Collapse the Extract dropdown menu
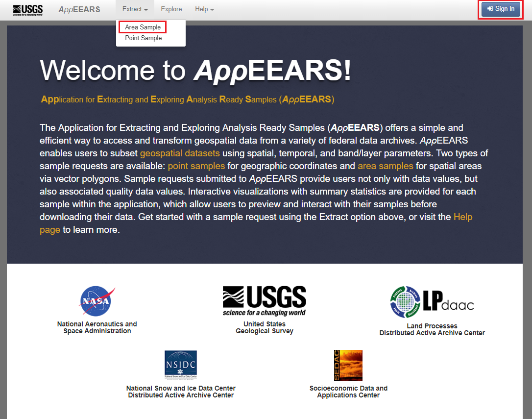 click(135, 9)
